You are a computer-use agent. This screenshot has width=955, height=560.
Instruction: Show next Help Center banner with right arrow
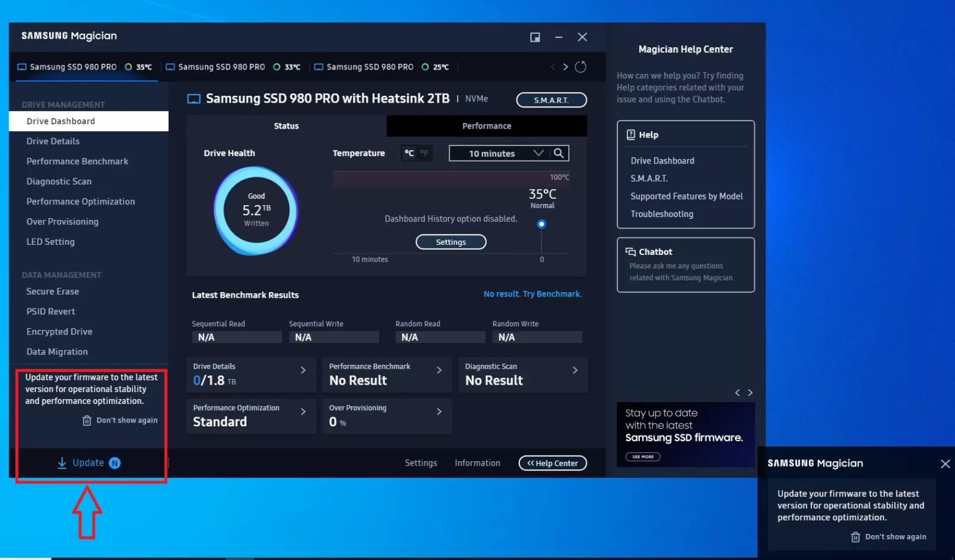pyautogui.click(x=750, y=392)
